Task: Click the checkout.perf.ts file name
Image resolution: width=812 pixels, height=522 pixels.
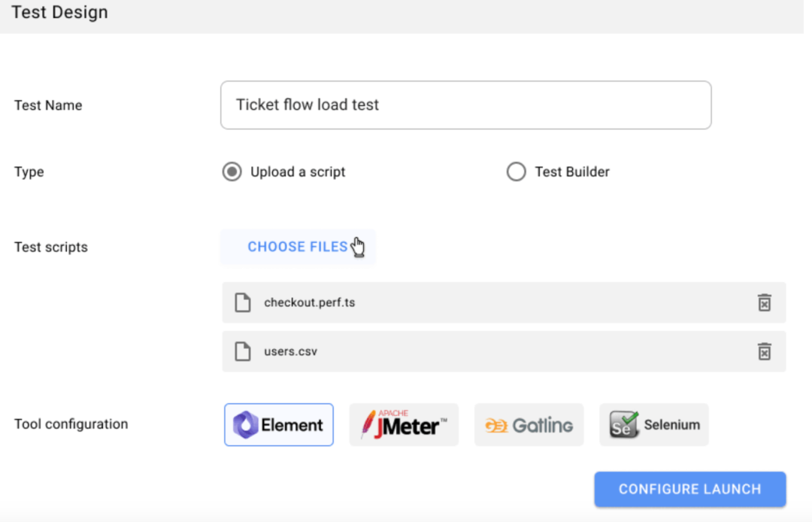Action: point(309,303)
